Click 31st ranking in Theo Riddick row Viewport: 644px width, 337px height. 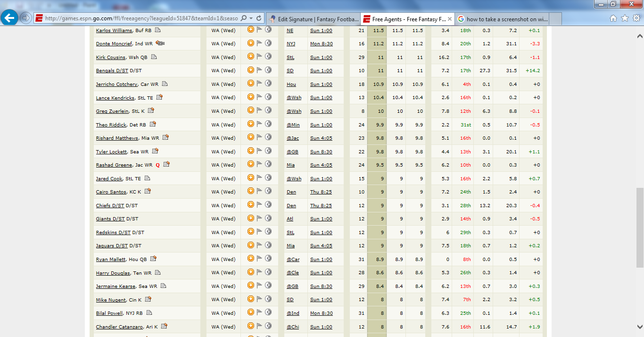tap(466, 125)
